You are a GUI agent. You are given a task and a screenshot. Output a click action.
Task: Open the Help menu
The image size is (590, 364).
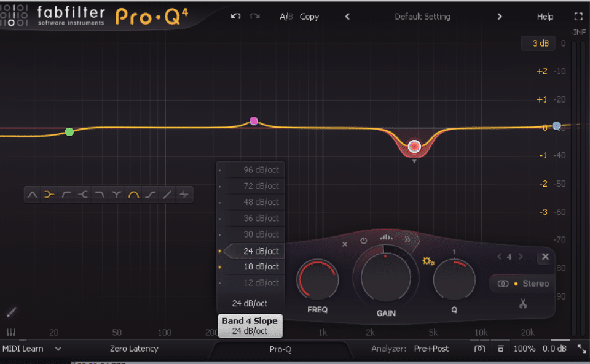[545, 17]
